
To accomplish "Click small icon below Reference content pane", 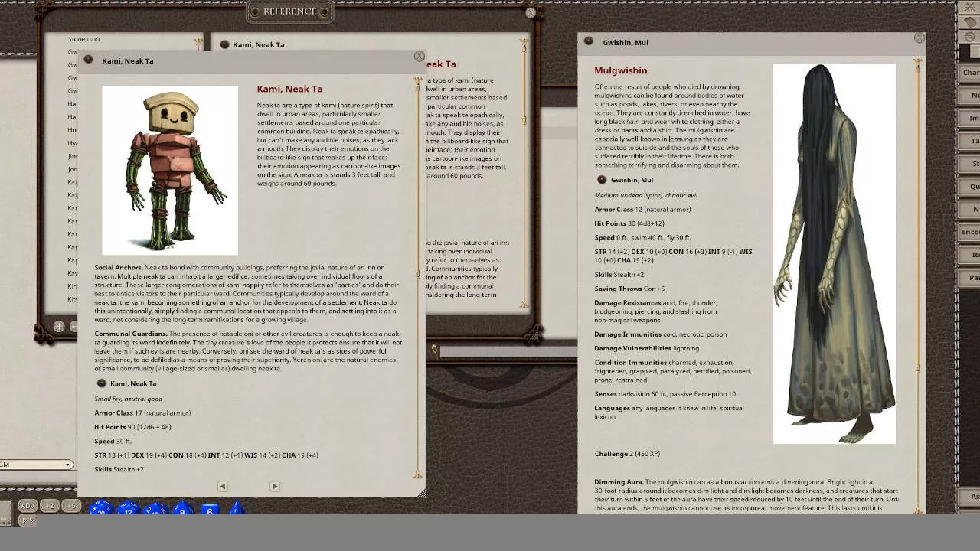I will click(x=434, y=350).
